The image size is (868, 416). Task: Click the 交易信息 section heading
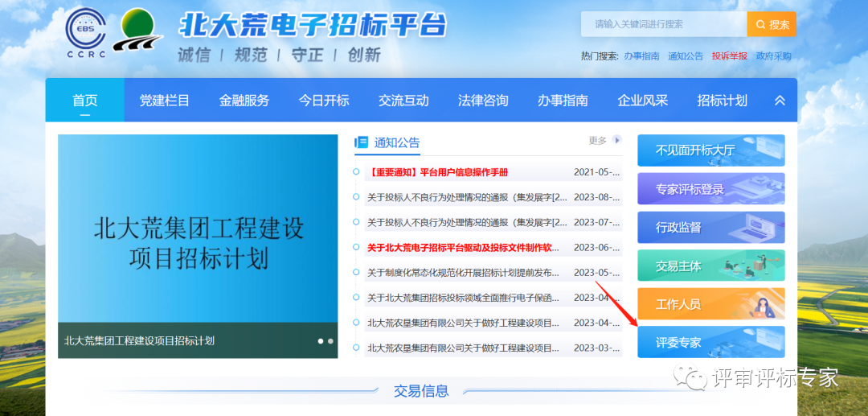(x=421, y=391)
